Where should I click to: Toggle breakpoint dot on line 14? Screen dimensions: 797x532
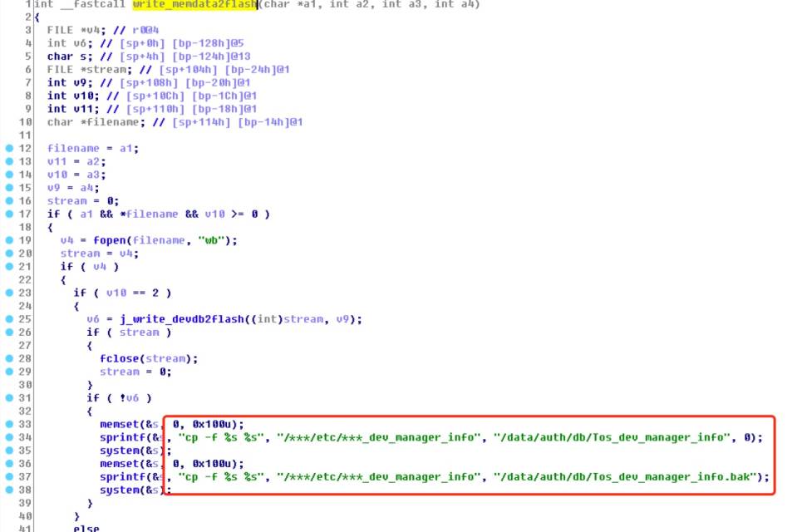click(x=9, y=175)
